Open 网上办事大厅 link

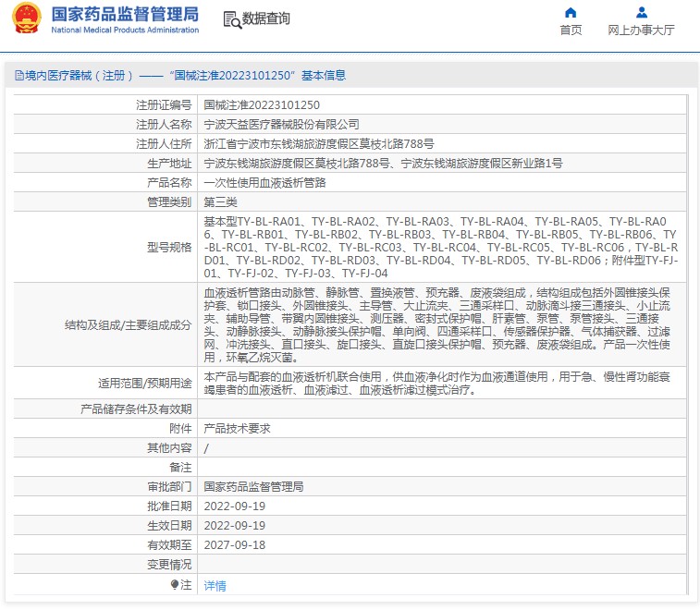pos(641,30)
